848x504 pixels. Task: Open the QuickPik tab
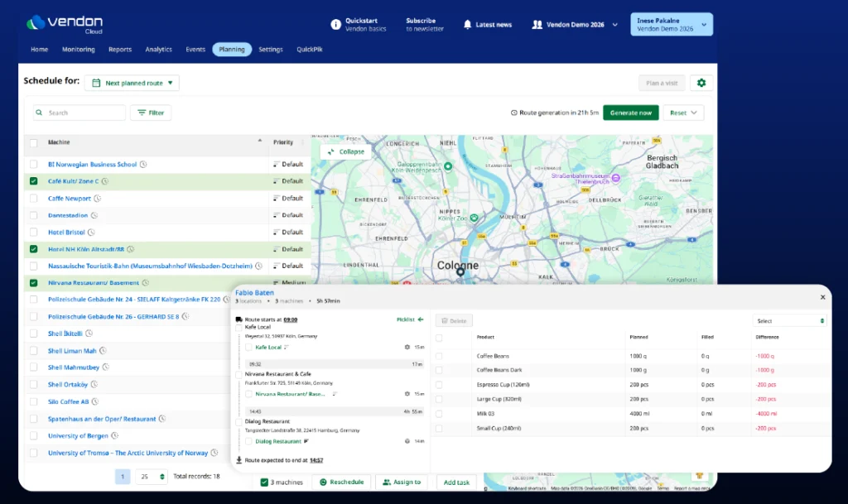(x=310, y=49)
